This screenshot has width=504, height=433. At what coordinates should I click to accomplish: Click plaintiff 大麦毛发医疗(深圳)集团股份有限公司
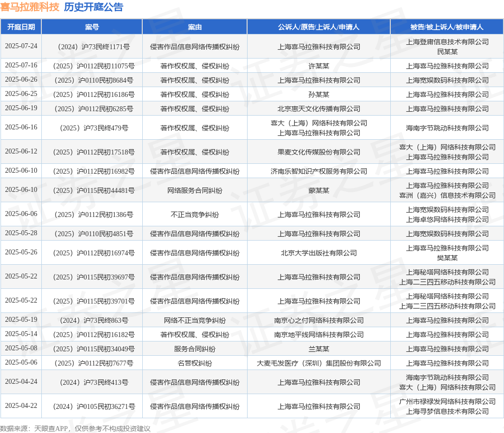[318, 364]
